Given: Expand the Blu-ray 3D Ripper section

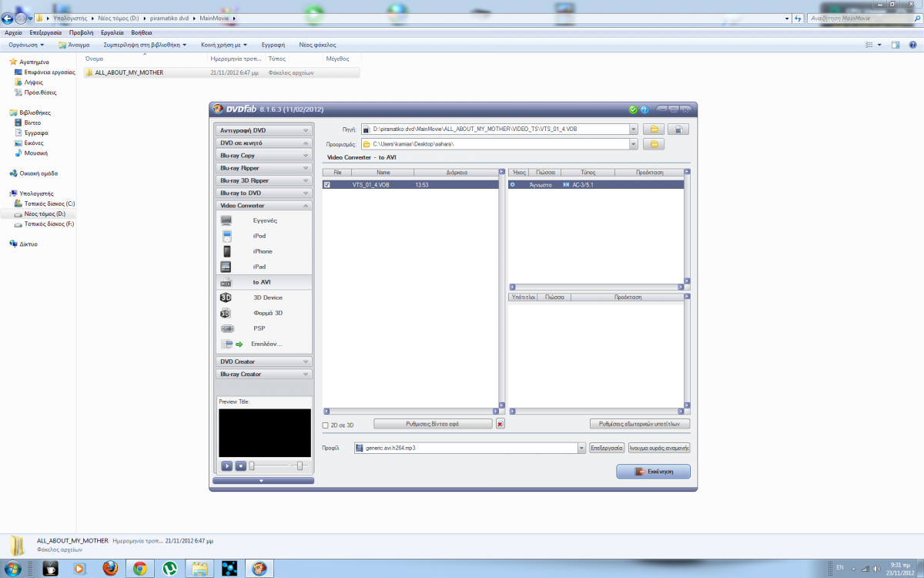Looking at the screenshot, I should coord(264,180).
